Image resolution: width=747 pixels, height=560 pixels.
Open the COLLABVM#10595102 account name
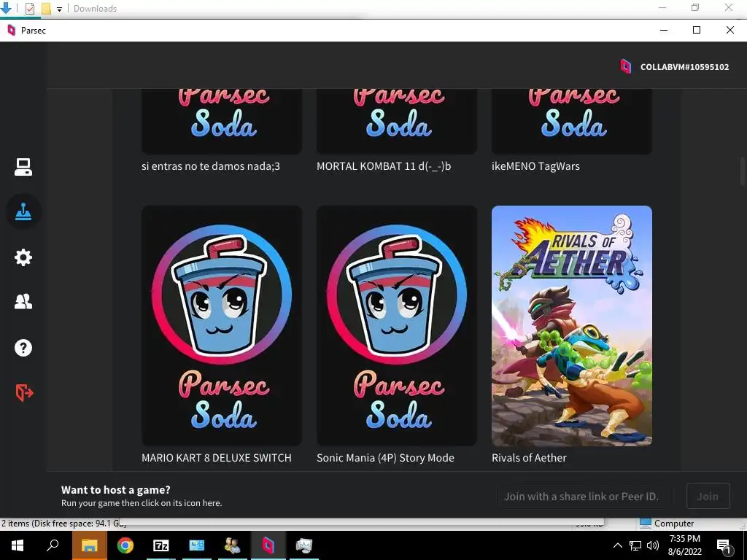(x=684, y=67)
